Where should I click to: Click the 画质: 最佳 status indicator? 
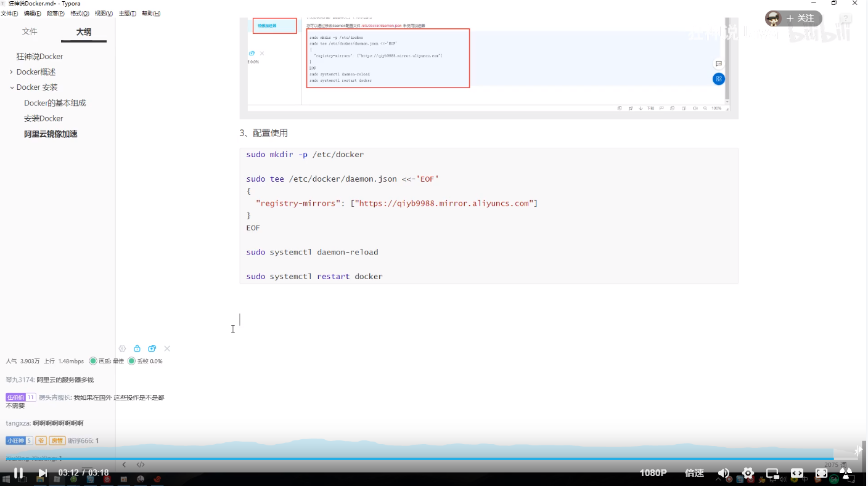pyautogui.click(x=106, y=362)
